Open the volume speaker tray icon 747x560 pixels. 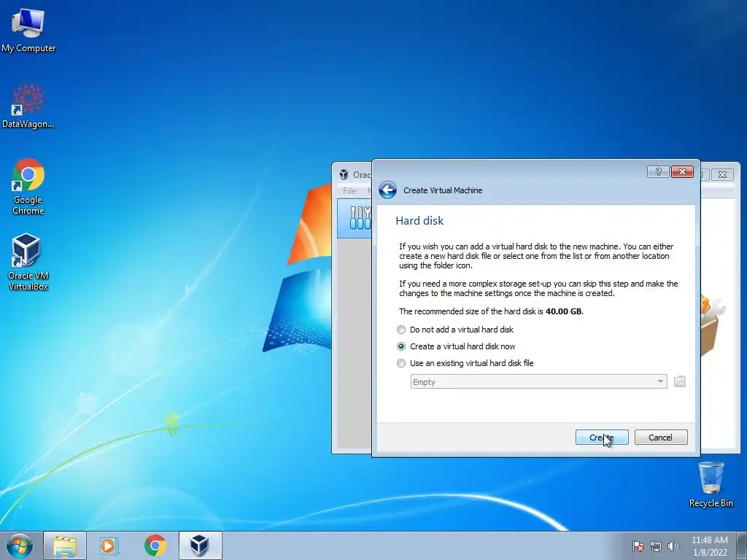click(673, 546)
